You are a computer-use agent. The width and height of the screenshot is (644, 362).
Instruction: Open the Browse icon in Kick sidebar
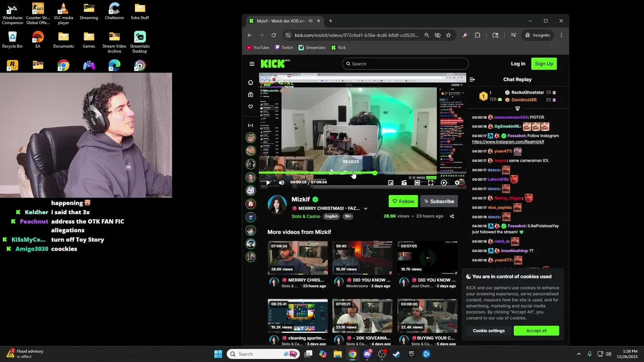(x=251, y=95)
